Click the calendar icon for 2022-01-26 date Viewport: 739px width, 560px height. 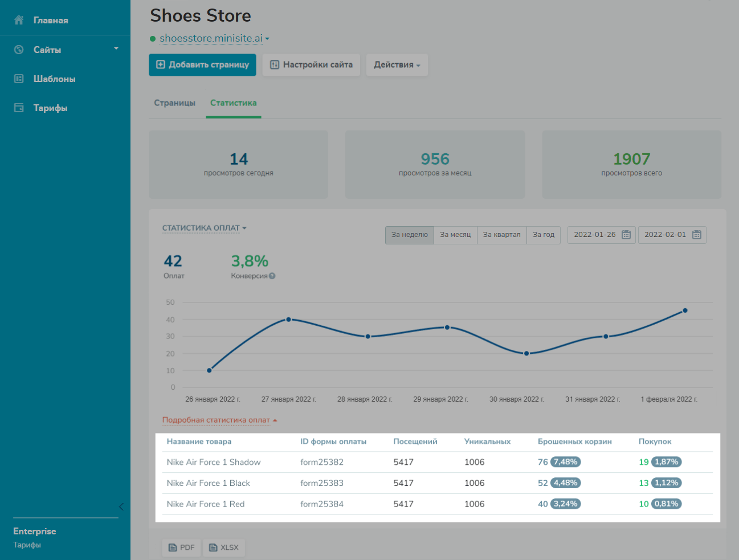[626, 235]
